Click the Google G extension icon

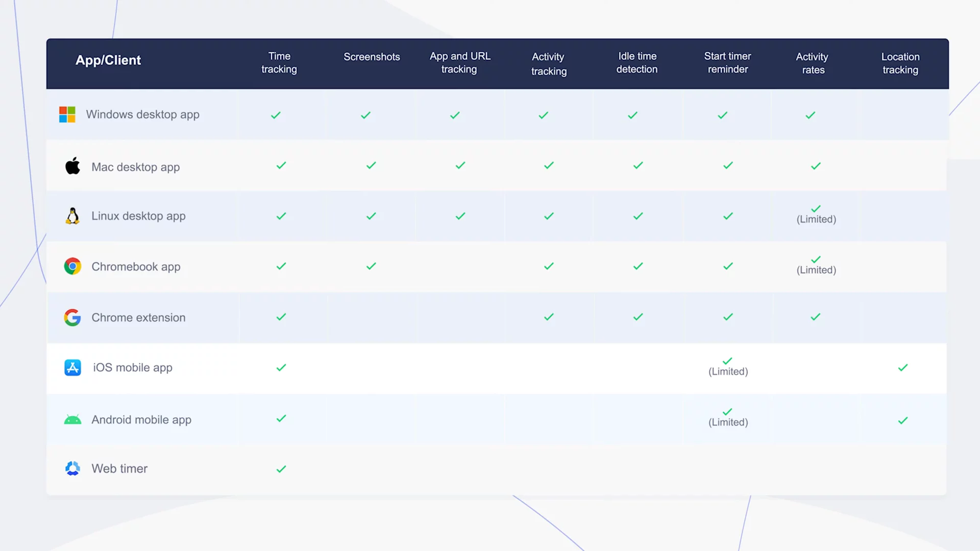click(x=72, y=317)
